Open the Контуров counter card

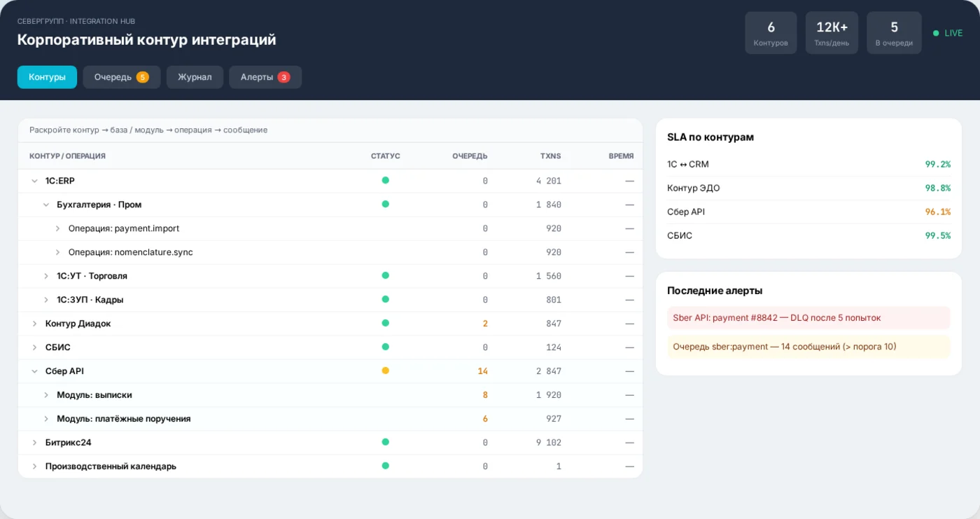tap(771, 33)
